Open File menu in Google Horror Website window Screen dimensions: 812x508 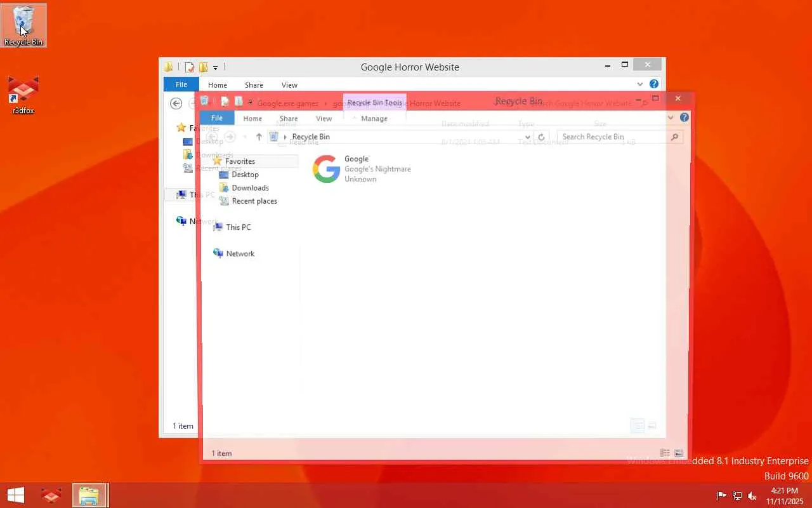point(181,84)
